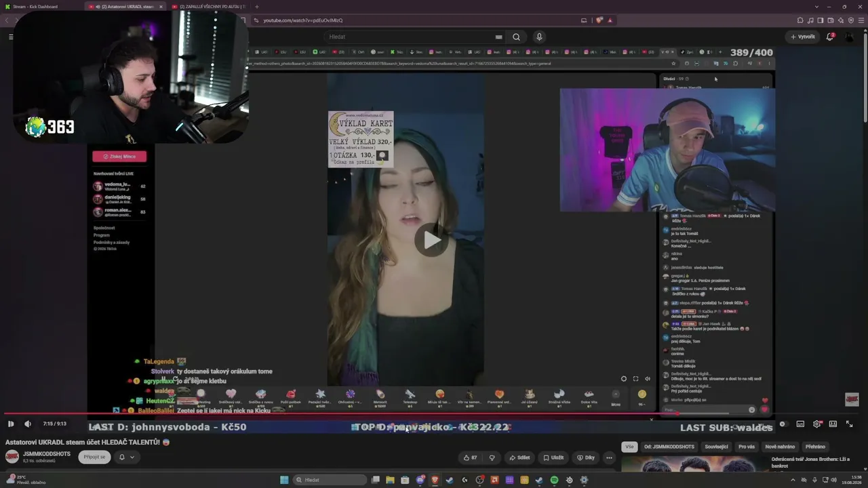868x488 pixels.
Task: Open the Windows Start menu
Action: (284, 480)
